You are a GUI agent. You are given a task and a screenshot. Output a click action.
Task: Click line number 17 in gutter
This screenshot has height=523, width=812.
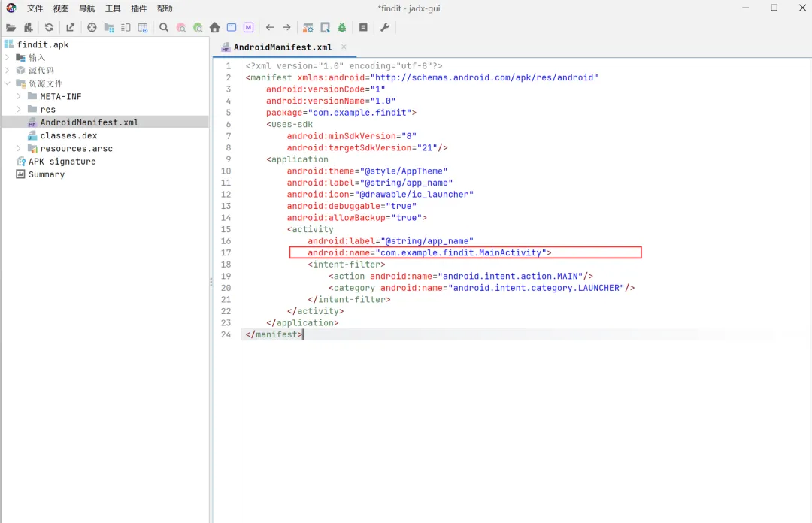coord(226,252)
